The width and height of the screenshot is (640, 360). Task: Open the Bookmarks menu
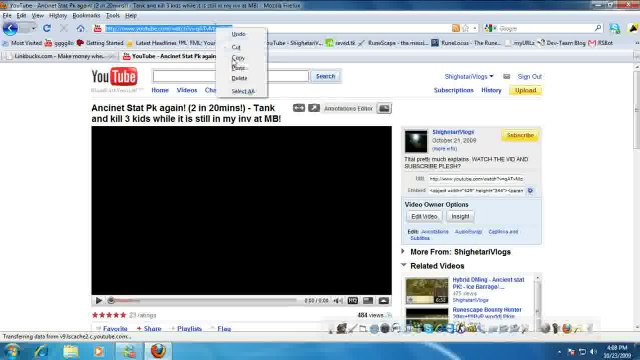point(86,16)
